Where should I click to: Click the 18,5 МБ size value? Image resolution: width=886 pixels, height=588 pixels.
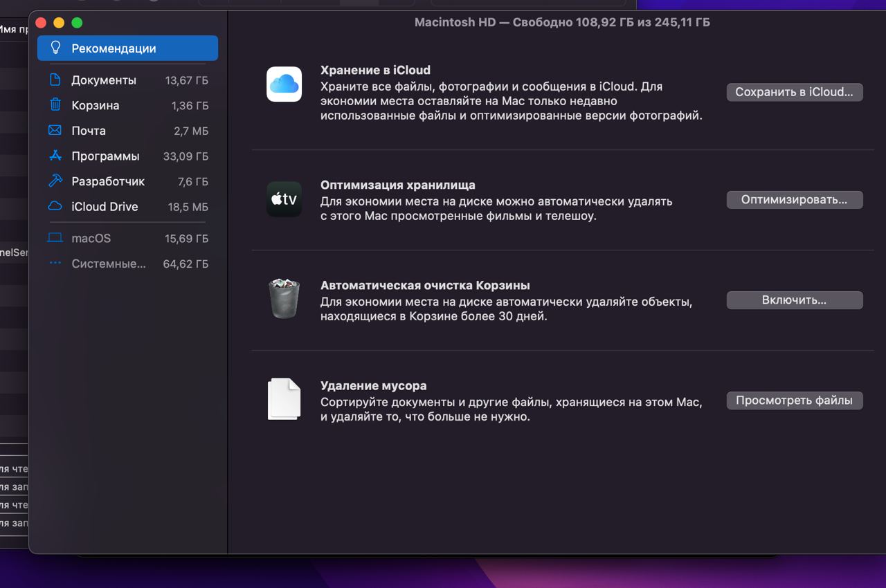(x=188, y=207)
